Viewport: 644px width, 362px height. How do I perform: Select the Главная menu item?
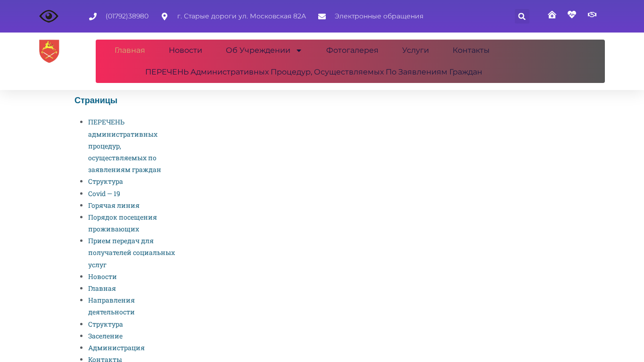tap(130, 50)
